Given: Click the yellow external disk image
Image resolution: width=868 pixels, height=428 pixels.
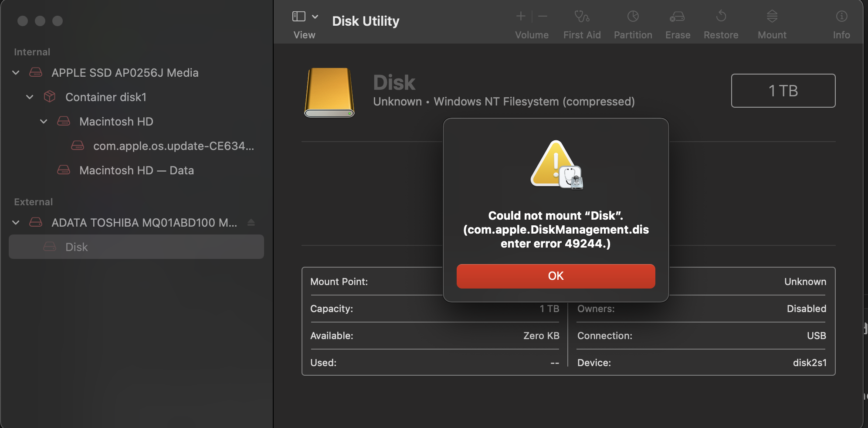Looking at the screenshot, I should pyautogui.click(x=329, y=92).
